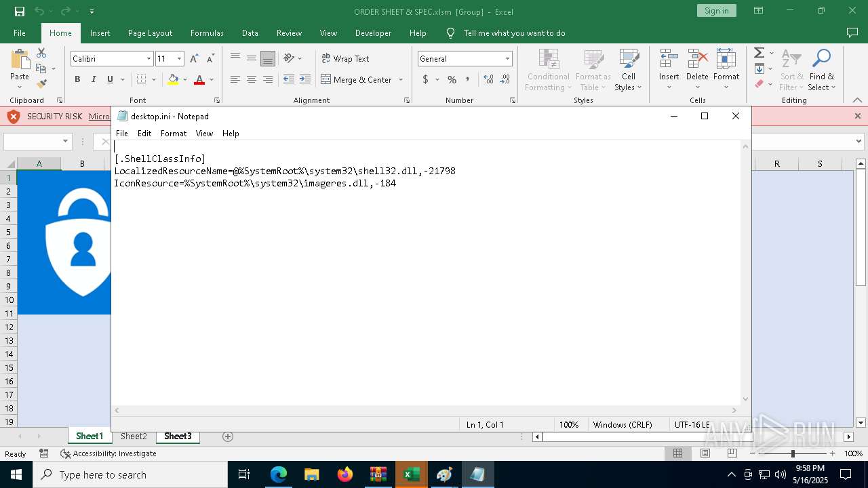The width and height of the screenshot is (868, 488).
Task: Switch to Sheet2 tab
Action: [134, 436]
